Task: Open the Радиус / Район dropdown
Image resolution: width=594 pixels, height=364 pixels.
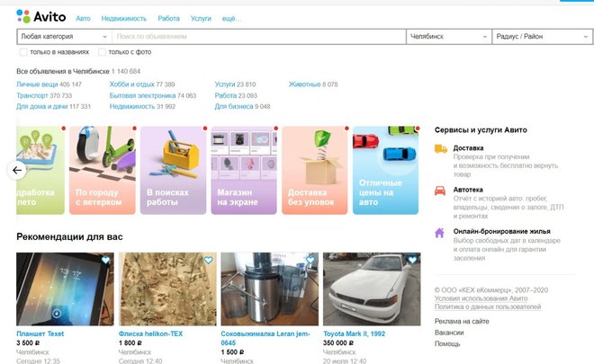Action: [541, 37]
